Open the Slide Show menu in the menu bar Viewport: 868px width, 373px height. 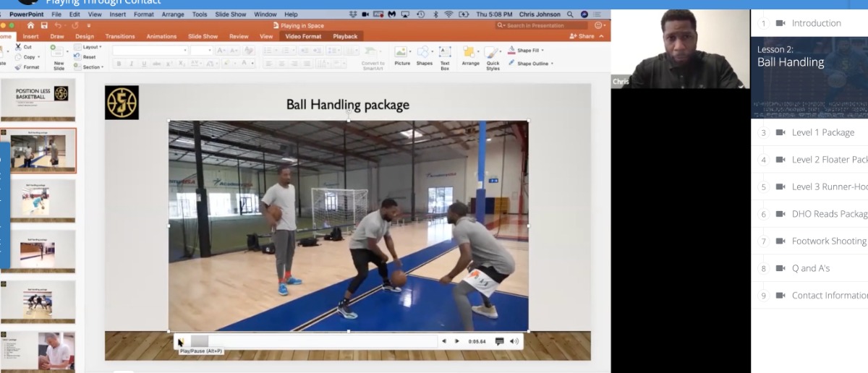coord(231,14)
